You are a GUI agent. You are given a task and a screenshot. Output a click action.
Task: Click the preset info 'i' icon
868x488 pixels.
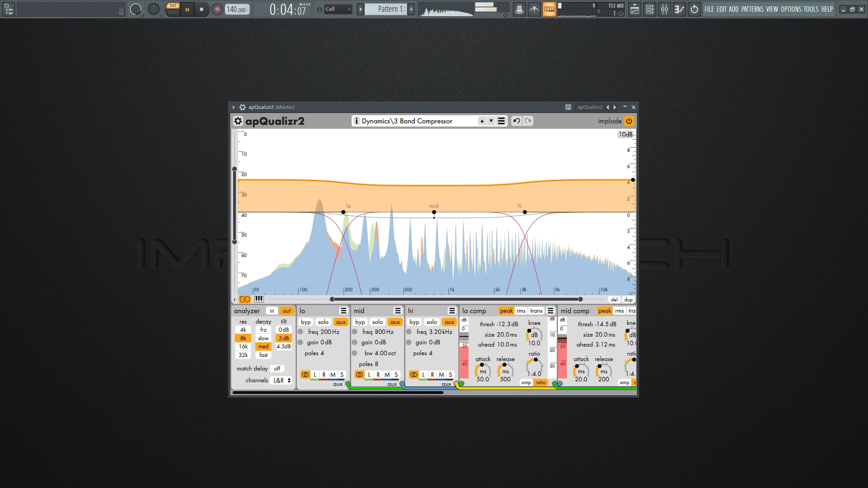tap(356, 121)
